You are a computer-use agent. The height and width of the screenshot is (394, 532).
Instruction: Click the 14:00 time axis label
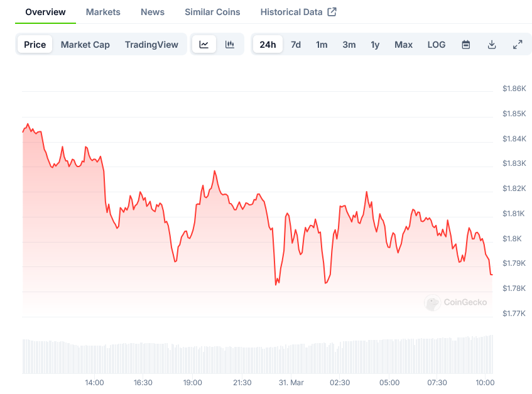(94, 383)
